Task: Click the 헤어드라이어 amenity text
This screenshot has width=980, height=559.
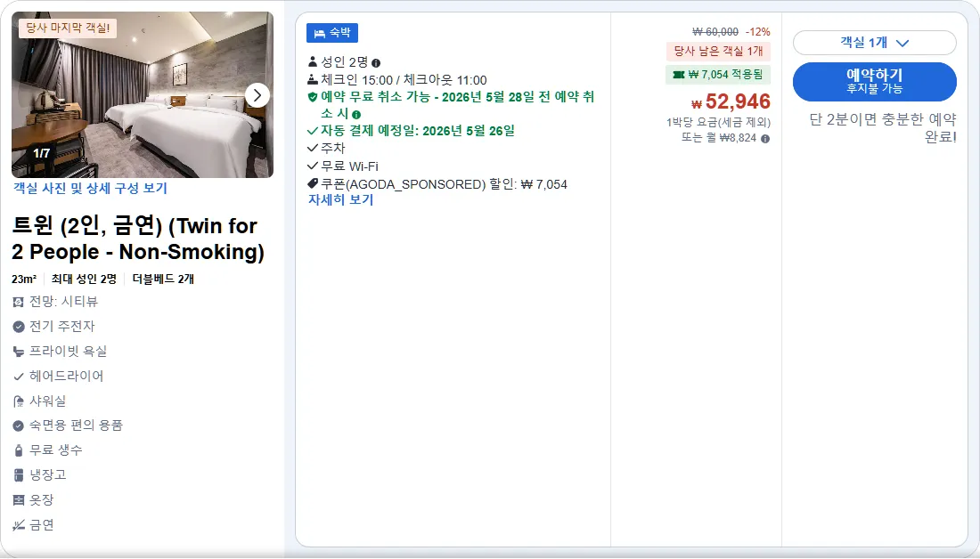Action: pos(66,376)
